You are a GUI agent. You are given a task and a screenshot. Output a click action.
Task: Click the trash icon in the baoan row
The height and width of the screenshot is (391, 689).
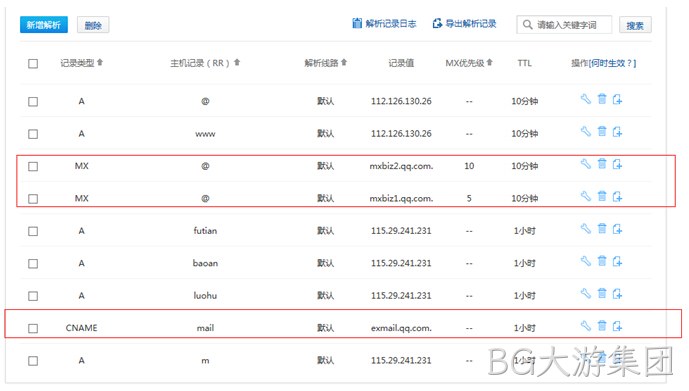tap(602, 261)
